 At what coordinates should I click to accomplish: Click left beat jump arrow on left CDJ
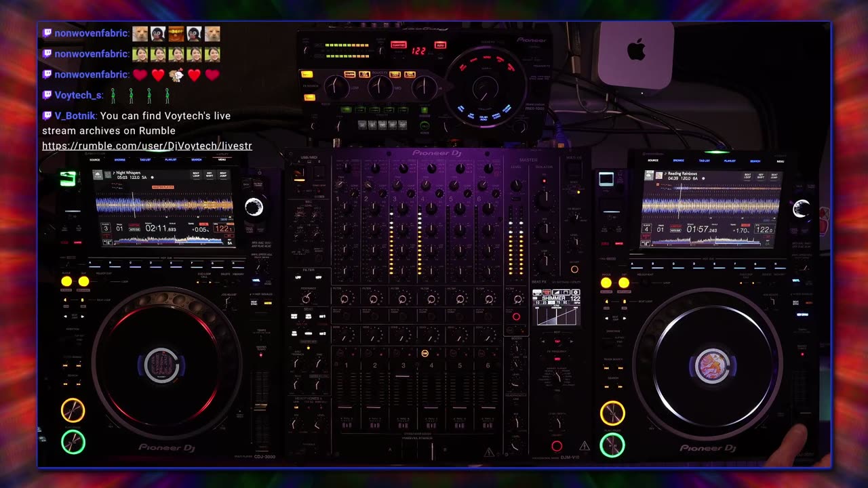tap(66, 317)
